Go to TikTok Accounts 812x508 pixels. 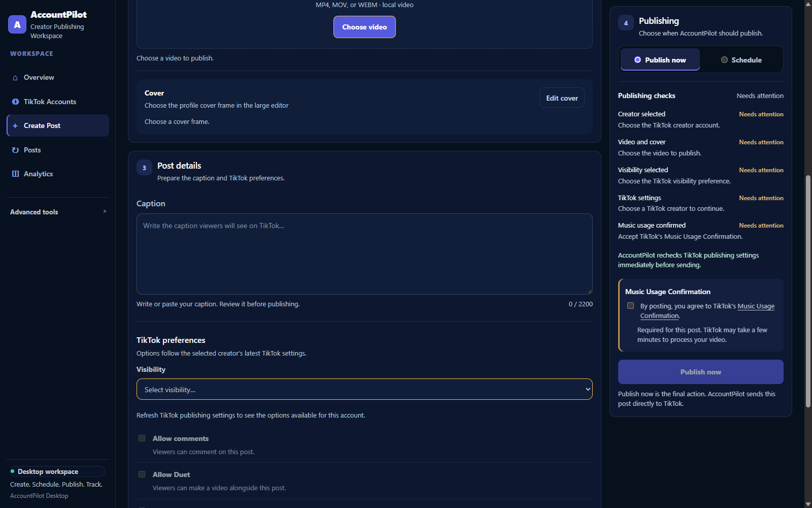click(x=58, y=102)
